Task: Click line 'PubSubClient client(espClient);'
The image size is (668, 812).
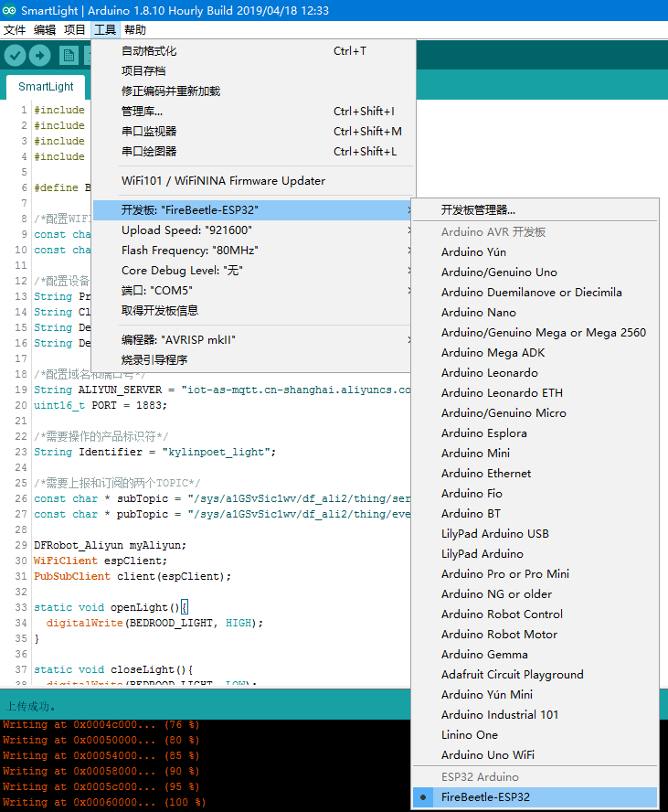Action: pyautogui.click(x=133, y=576)
